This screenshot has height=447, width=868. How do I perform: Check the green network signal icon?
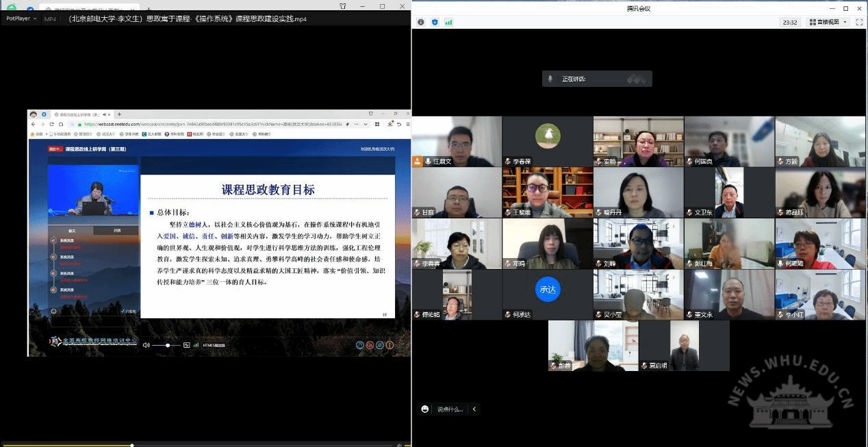pyautogui.click(x=448, y=22)
